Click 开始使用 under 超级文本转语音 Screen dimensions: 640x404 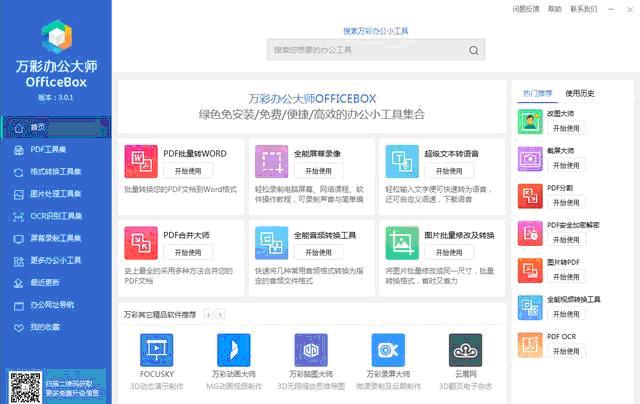(x=449, y=171)
